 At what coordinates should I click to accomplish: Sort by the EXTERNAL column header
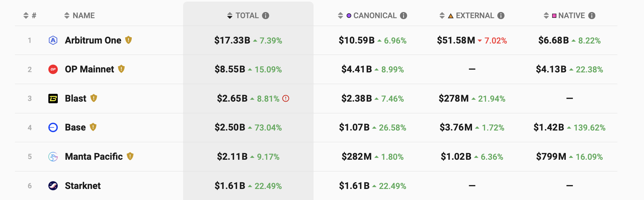475,16
